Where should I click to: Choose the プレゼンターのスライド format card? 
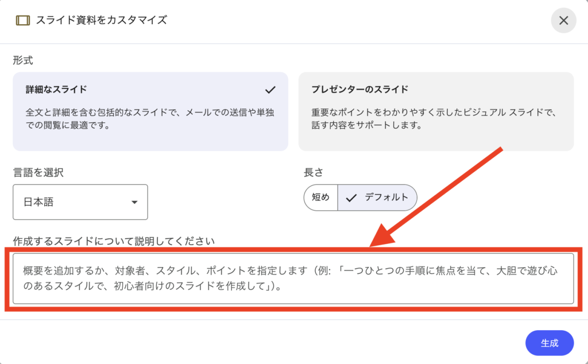pyautogui.click(x=436, y=111)
